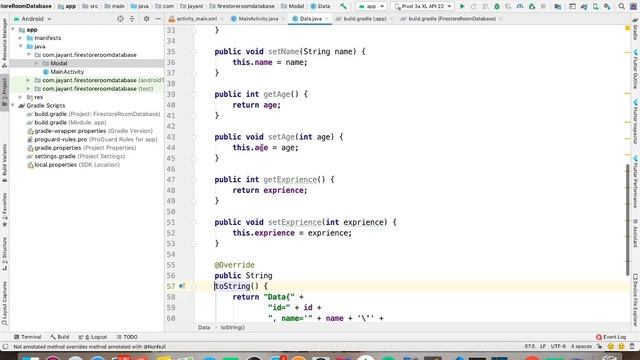
Task: Switch to the MainActivity.java tab
Action: point(257,19)
